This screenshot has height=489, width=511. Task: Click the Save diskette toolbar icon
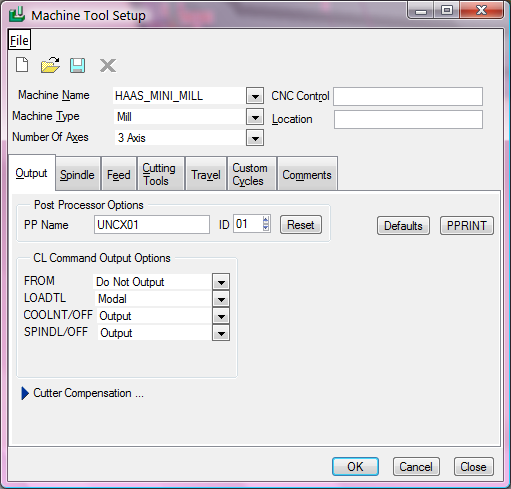[77, 65]
